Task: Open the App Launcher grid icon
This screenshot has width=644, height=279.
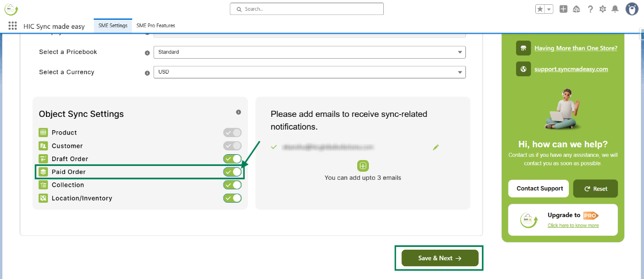Action: [13, 26]
